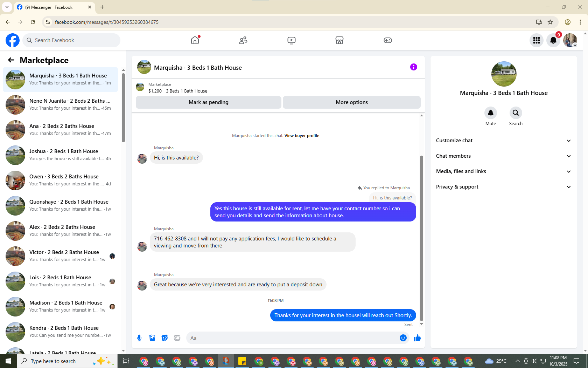This screenshot has width=588, height=368.
Task: Open Victor 2 Beds 2 Baths House chat
Action: tap(60, 256)
